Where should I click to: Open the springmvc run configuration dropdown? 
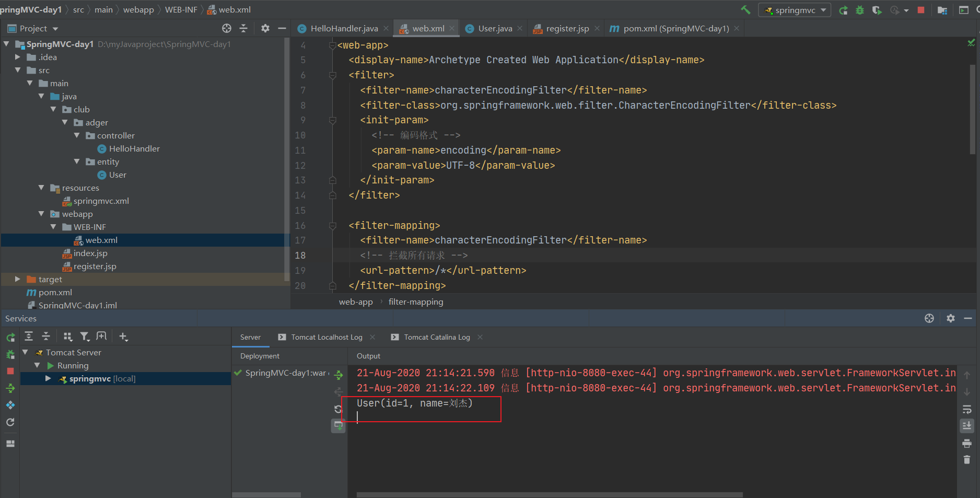[795, 10]
